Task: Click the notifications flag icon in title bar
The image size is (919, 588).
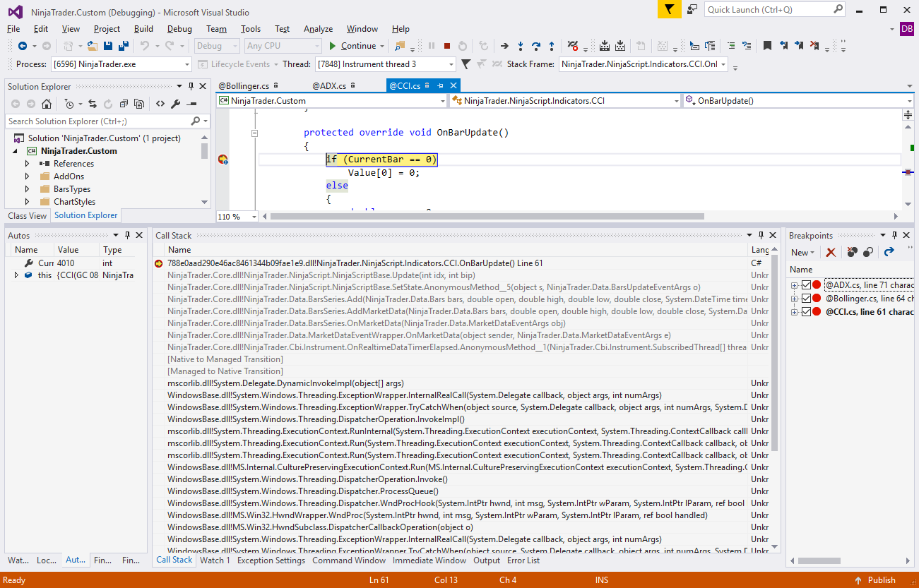Action: click(669, 9)
